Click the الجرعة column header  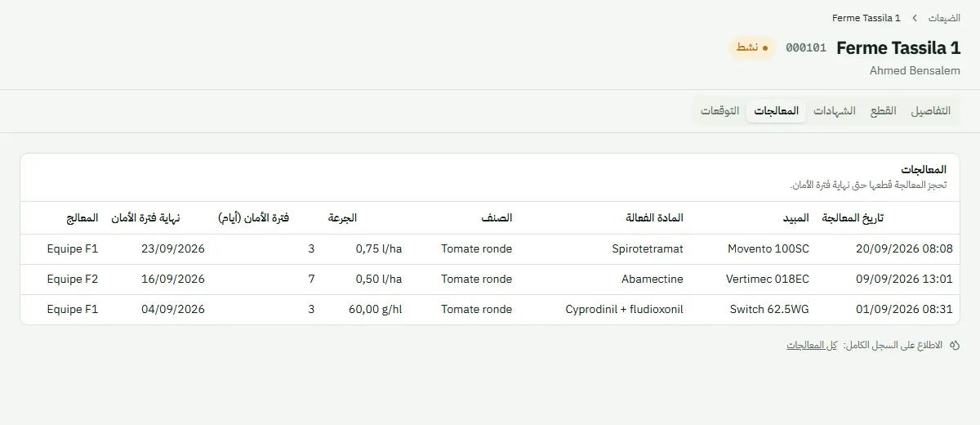(x=342, y=218)
